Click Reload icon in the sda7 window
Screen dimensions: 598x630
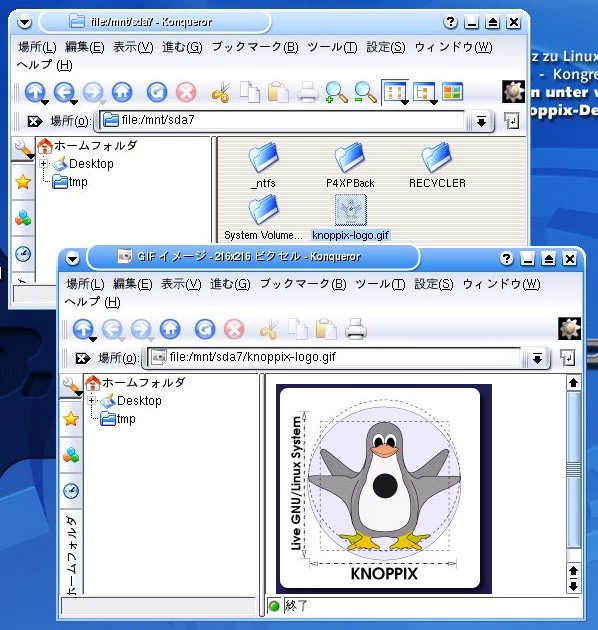157,92
